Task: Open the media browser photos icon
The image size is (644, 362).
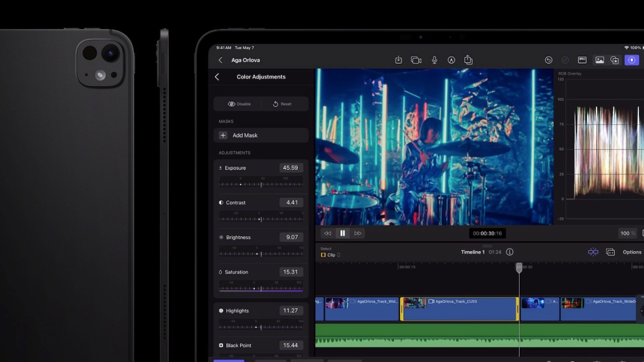Action: coord(599,60)
